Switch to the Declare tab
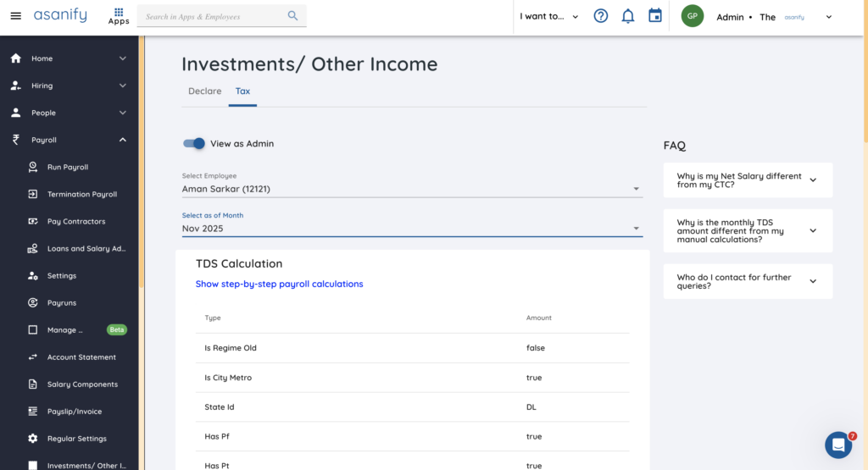The height and width of the screenshot is (470, 868). point(204,91)
